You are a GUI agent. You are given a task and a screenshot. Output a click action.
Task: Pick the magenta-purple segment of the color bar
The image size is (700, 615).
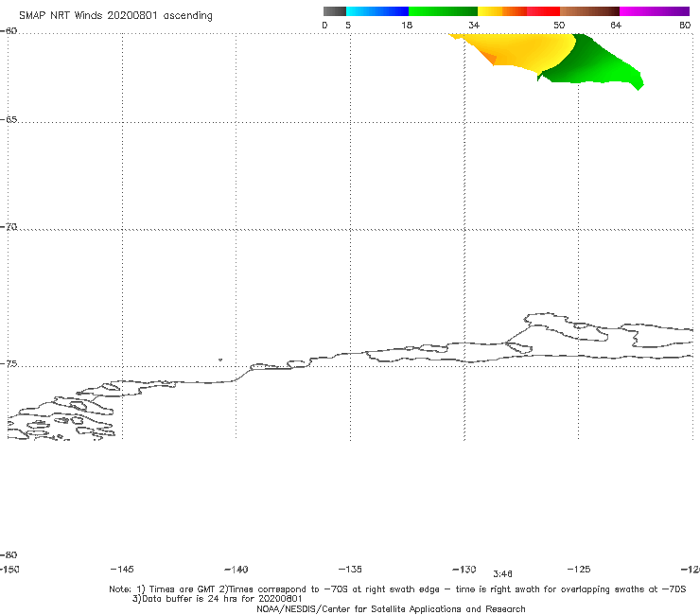pyautogui.click(x=655, y=11)
